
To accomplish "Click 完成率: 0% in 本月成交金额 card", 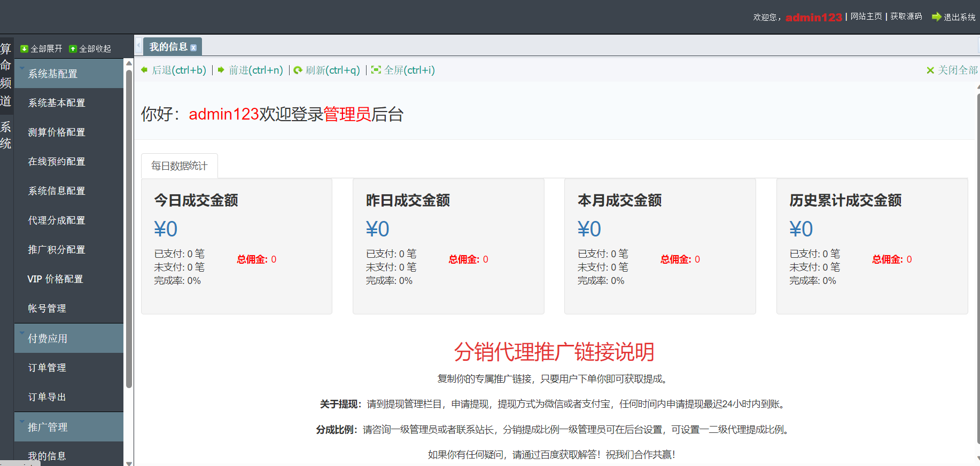I will tap(601, 281).
